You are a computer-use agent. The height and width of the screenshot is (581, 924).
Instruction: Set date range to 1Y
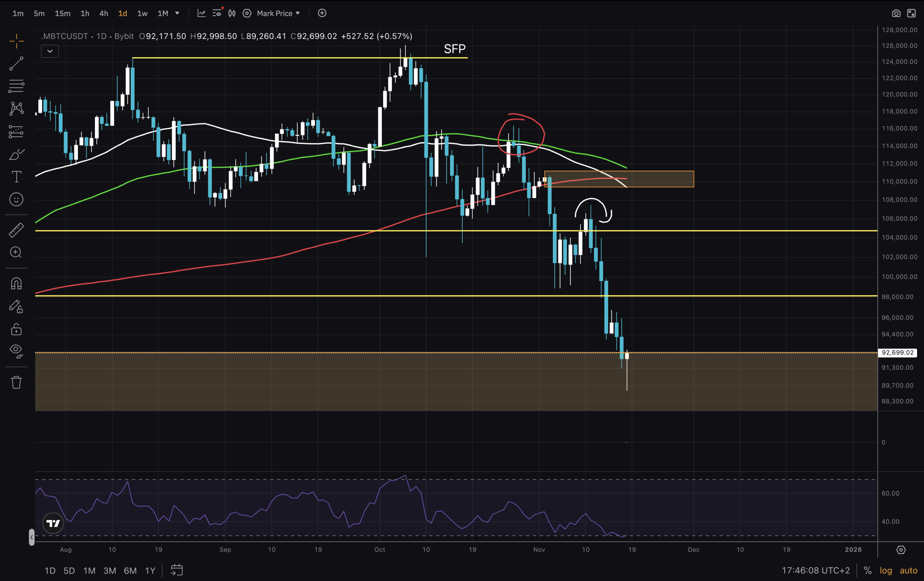(x=150, y=571)
